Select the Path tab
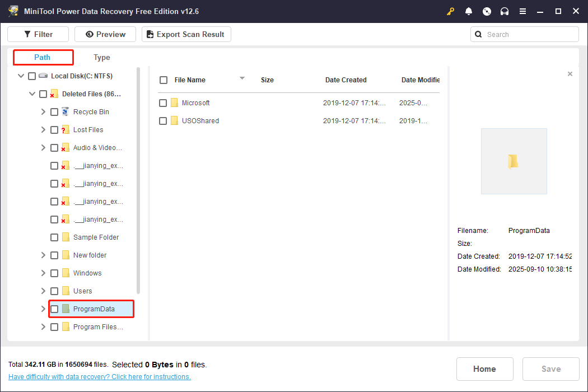The width and height of the screenshot is (588, 392). [43, 57]
